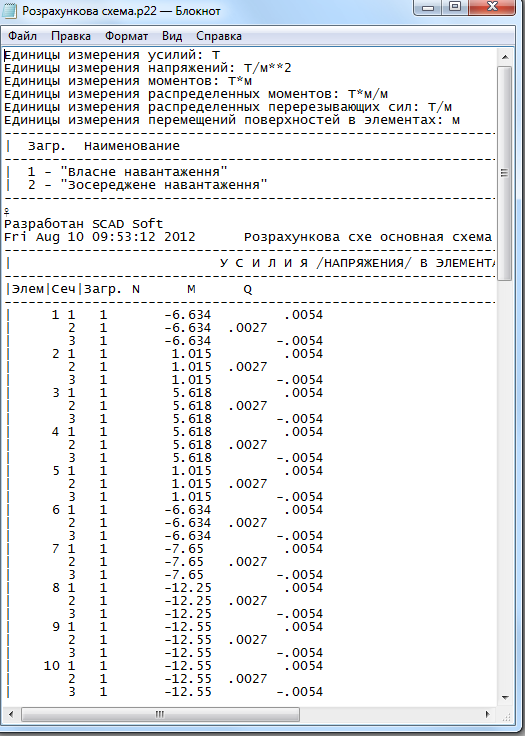
Task: Click the vertical scrollbar thumb
Action: pos(505,174)
